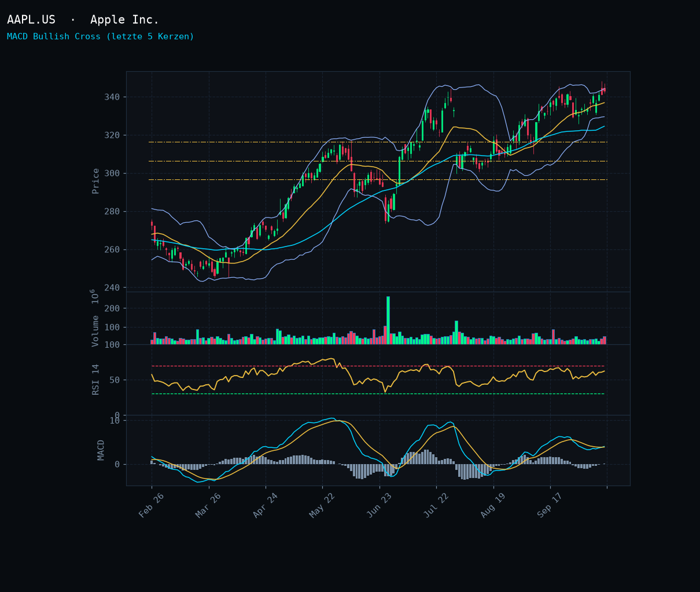The width and height of the screenshot is (700, 592).
Task: Click the Aug 19 date label
Action: click(x=493, y=505)
